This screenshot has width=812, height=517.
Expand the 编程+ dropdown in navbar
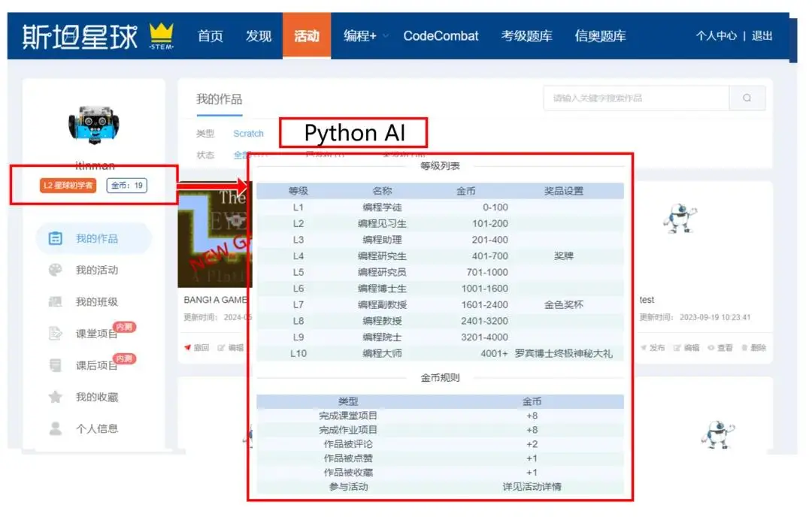point(366,35)
